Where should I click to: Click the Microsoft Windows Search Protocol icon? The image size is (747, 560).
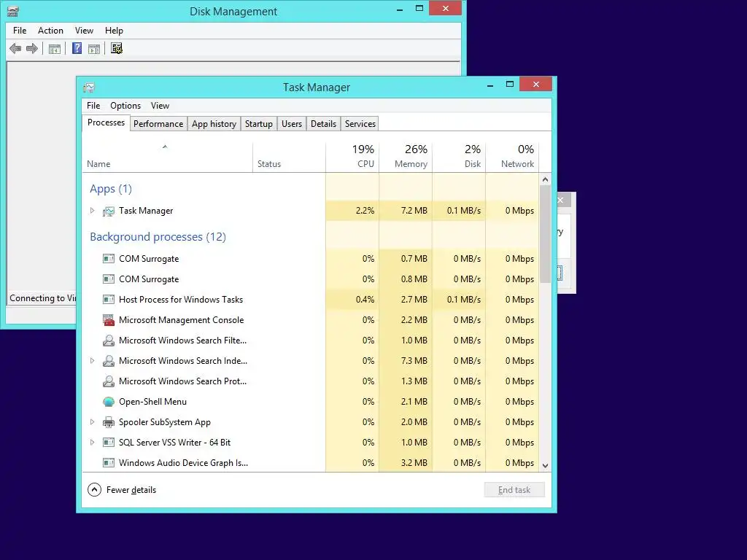pos(109,381)
